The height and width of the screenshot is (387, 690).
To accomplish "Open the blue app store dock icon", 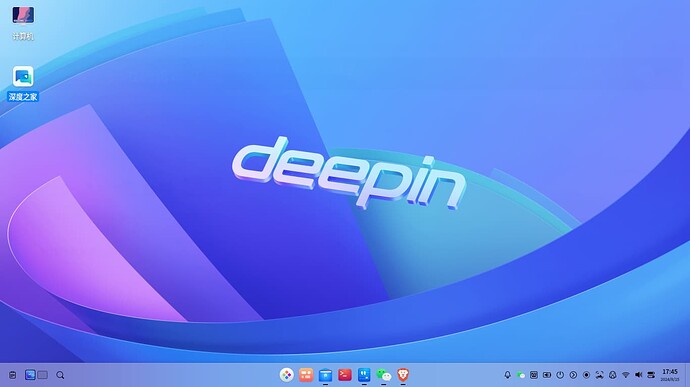I will click(364, 375).
